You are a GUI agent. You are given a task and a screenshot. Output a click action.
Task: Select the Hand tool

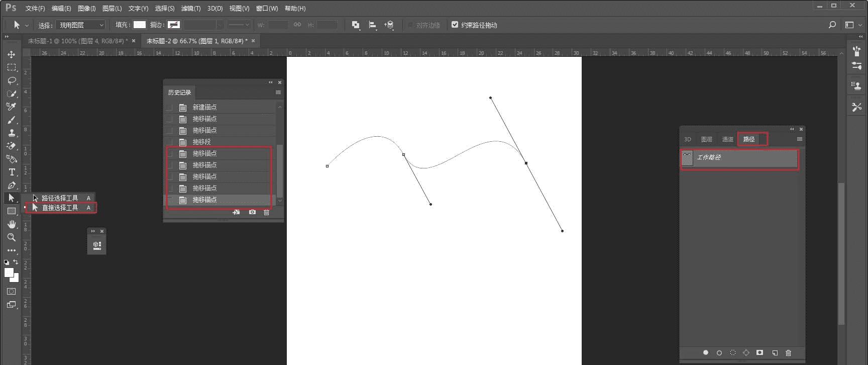pos(11,224)
